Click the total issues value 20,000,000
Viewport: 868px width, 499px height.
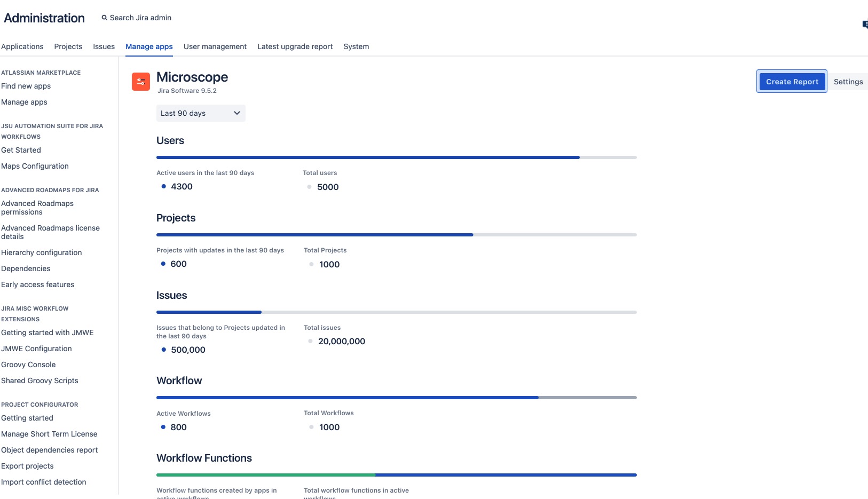click(342, 341)
